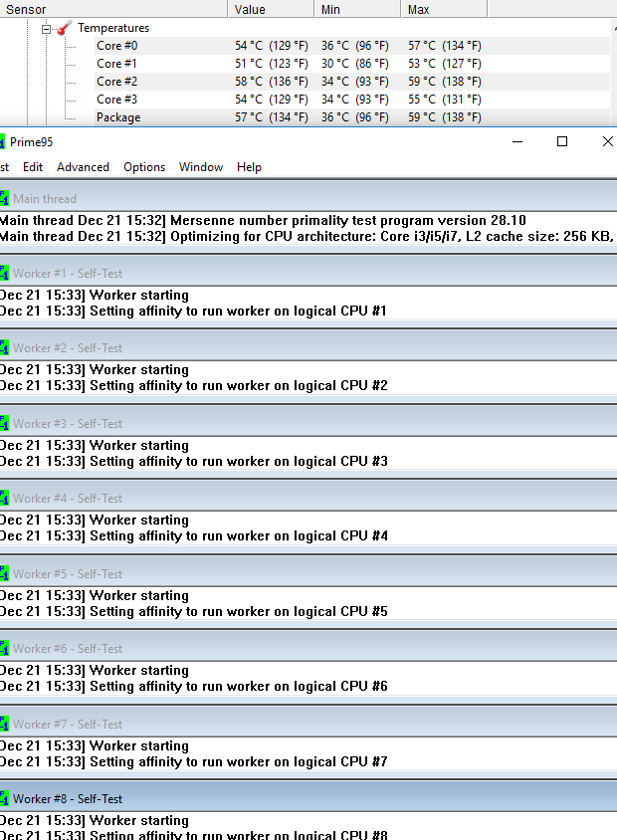Click the 'logical CPU #5' affinity log line
The height and width of the screenshot is (840, 617).
[x=193, y=611]
